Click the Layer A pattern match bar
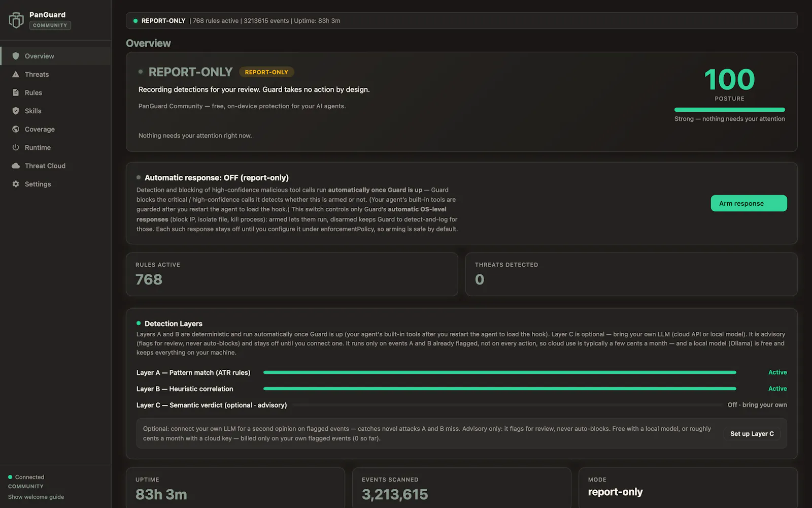Image resolution: width=812 pixels, height=508 pixels. pos(500,372)
